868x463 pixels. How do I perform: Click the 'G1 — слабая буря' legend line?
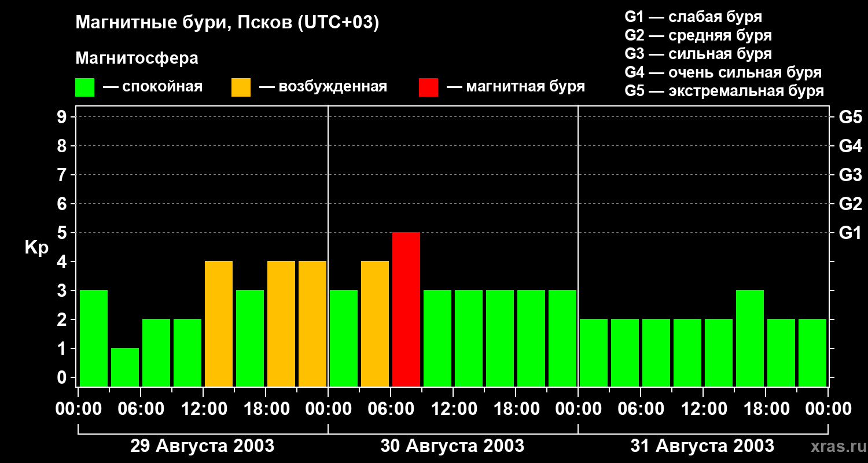tap(693, 17)
